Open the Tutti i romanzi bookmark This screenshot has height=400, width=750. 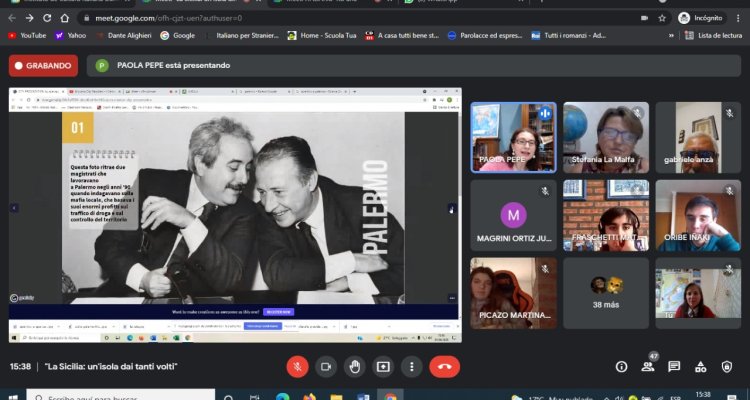569,35
